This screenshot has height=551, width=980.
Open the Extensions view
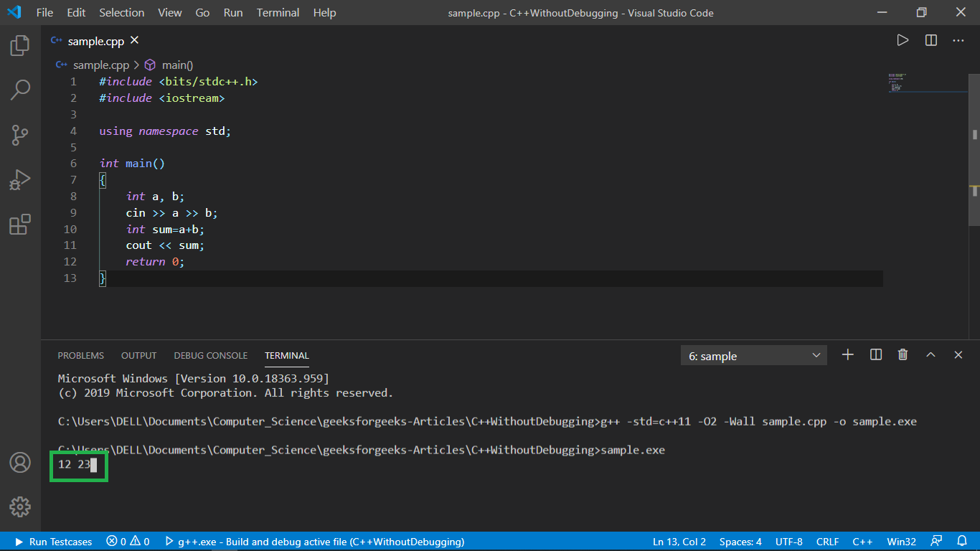pyautogui.click(x=20, y=225)
